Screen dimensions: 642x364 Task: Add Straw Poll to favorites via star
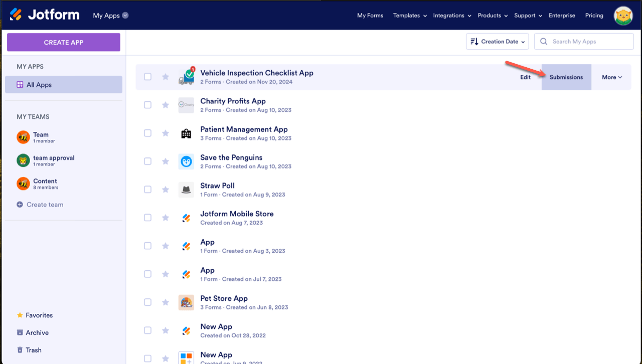pos(166,189)
